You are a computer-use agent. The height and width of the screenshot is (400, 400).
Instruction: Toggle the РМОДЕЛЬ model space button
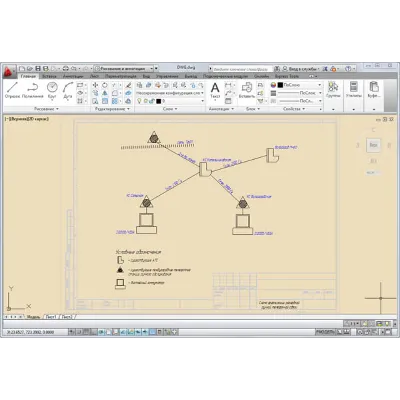[x=325, y=332]
